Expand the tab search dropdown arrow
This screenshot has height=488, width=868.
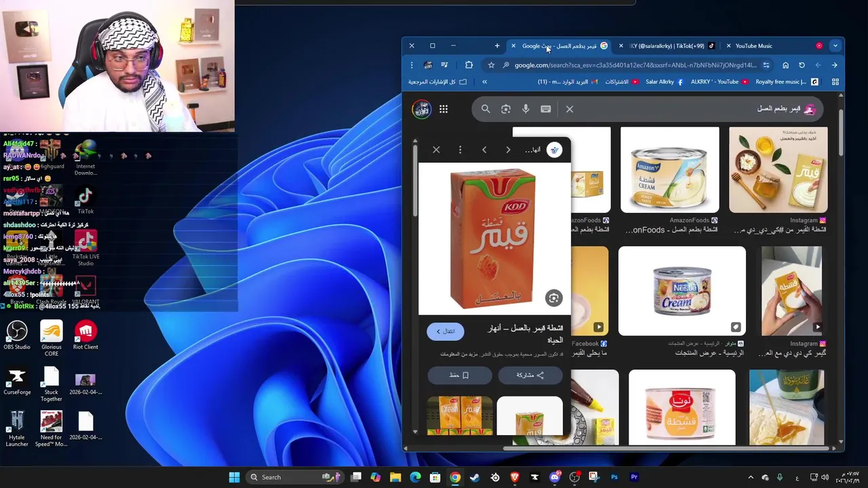pos(835,46)
